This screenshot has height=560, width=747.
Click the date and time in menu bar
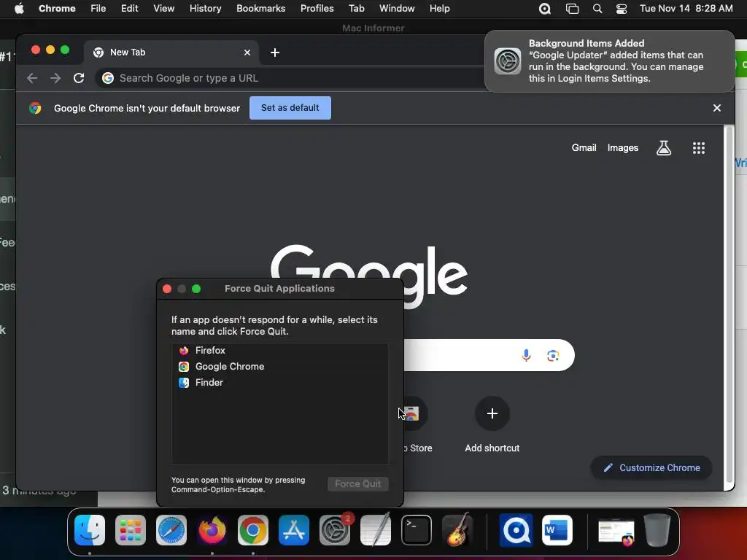coord(686,9)
